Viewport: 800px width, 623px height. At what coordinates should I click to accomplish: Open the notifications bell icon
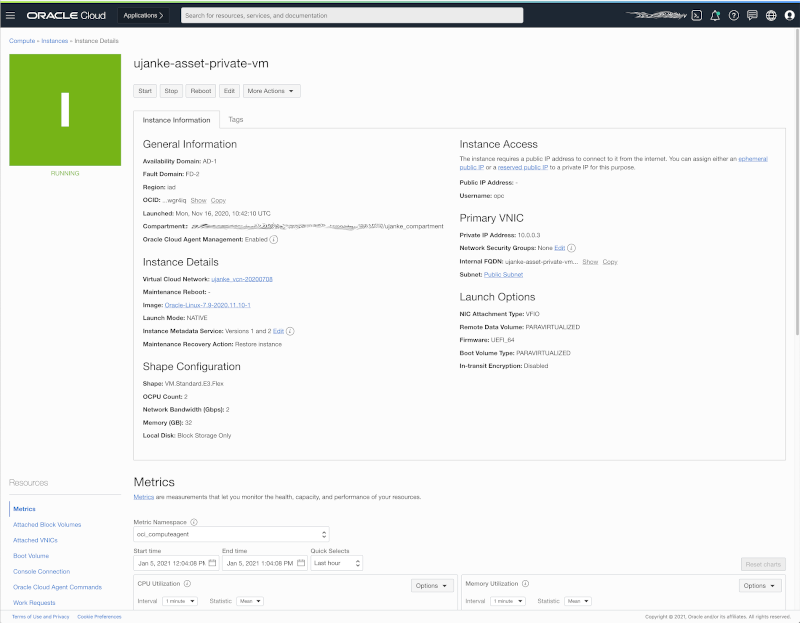pos(715,15)
